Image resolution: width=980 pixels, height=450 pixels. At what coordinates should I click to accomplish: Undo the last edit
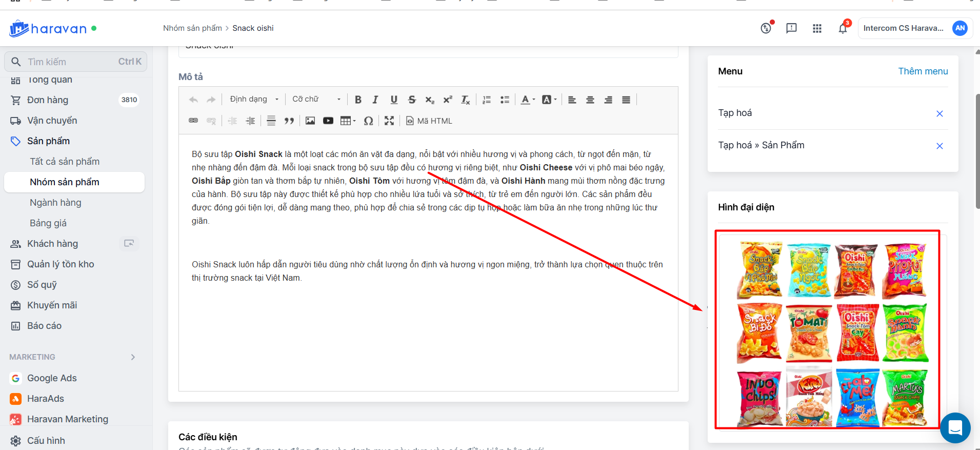click(193, 100)
